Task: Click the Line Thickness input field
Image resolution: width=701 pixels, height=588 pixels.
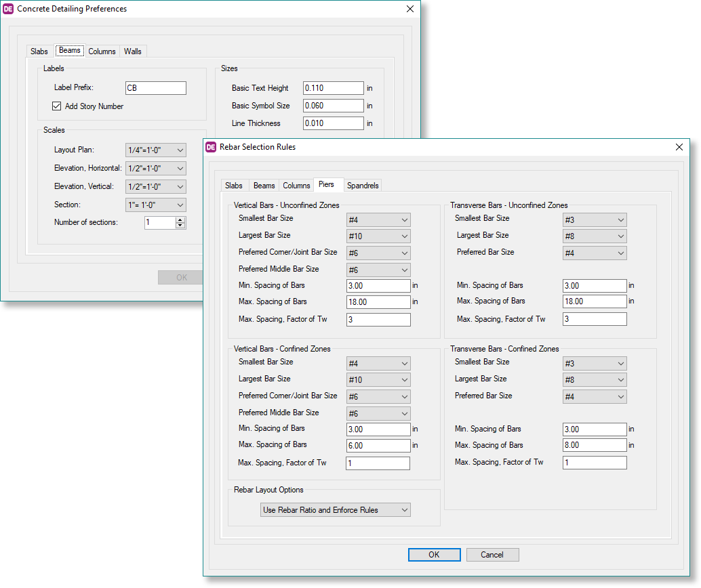Action: tap(333, 123)
